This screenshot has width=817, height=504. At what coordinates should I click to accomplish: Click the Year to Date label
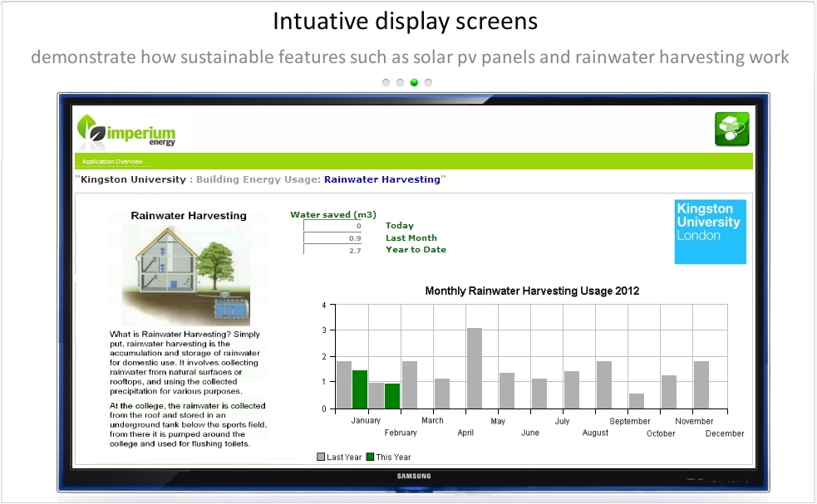point(416,249)
